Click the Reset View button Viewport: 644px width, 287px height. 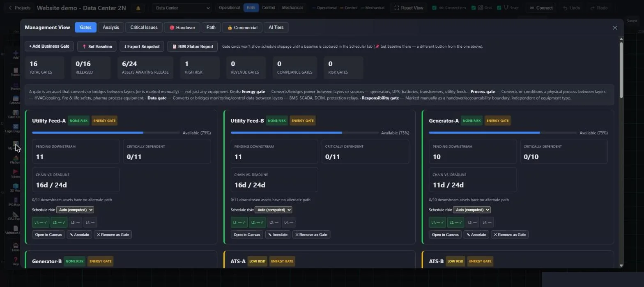tap(409, 8)
